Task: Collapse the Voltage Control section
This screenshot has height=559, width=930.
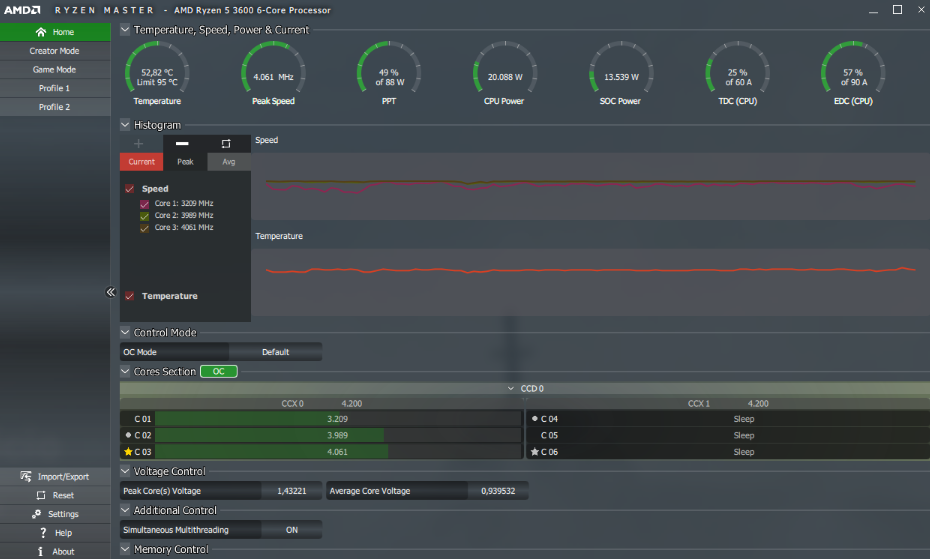Action: coord(125,471)
